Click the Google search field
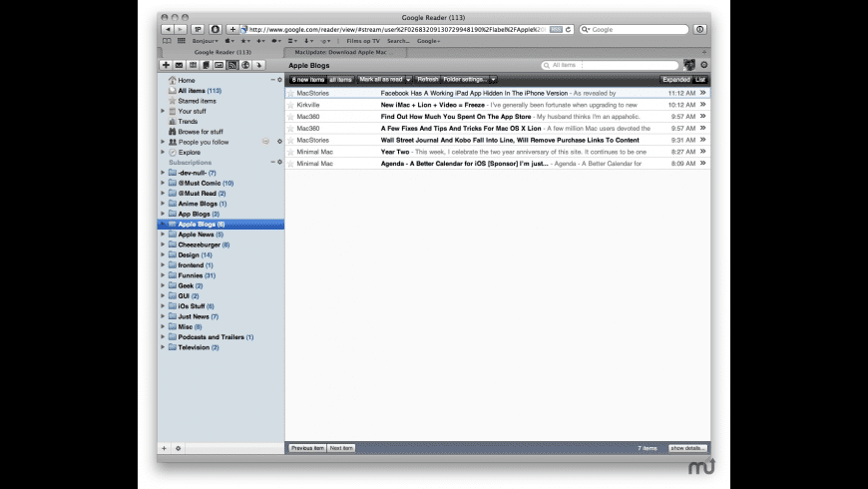This screenshot has width=868, height=489. [x=634, y=29]
